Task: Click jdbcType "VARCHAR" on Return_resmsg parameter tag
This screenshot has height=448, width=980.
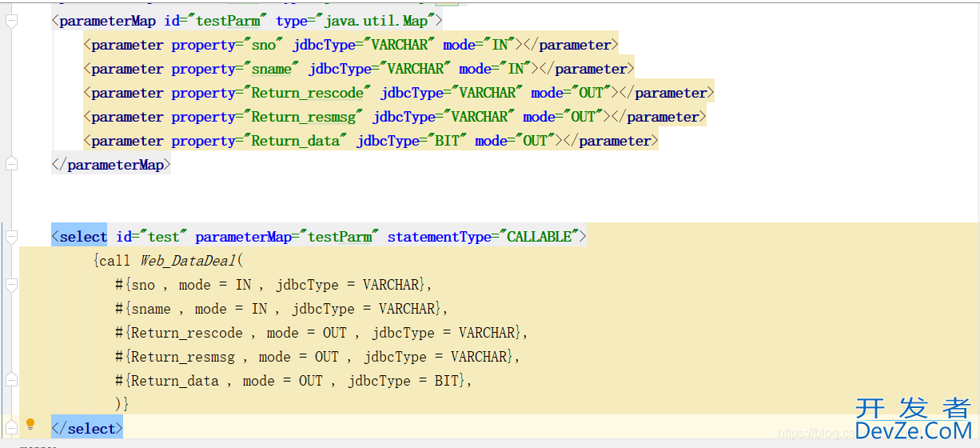Action: 480,117
